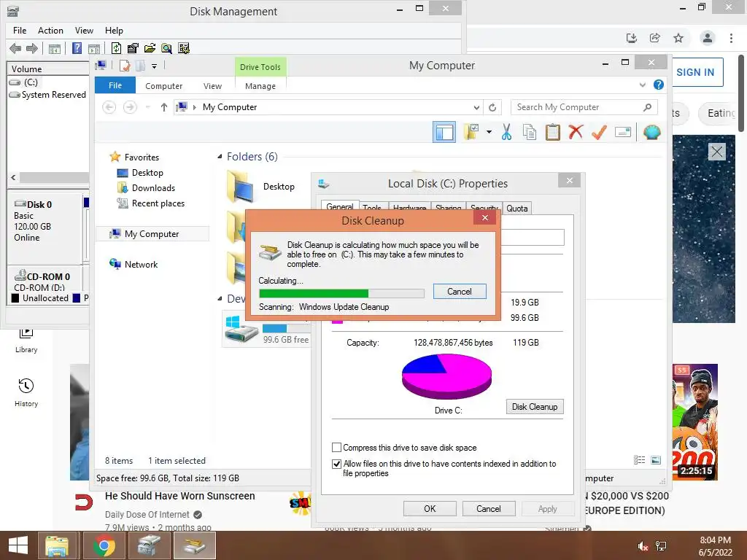
Task: Toggle the preview pane layout icon
Action: 444,132
